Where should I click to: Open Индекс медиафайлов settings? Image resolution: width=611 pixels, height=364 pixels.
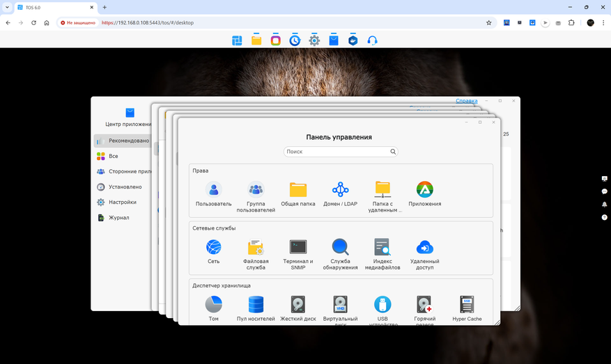[x=382, y=247]
